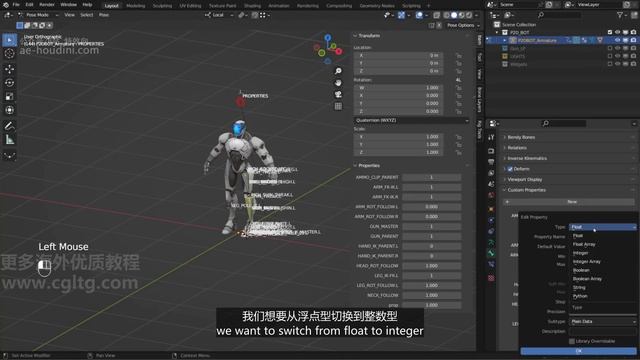640x360 pixels.
Task: Toggle armature object visibility eye in outliner
Action: [x=618, y=40]
